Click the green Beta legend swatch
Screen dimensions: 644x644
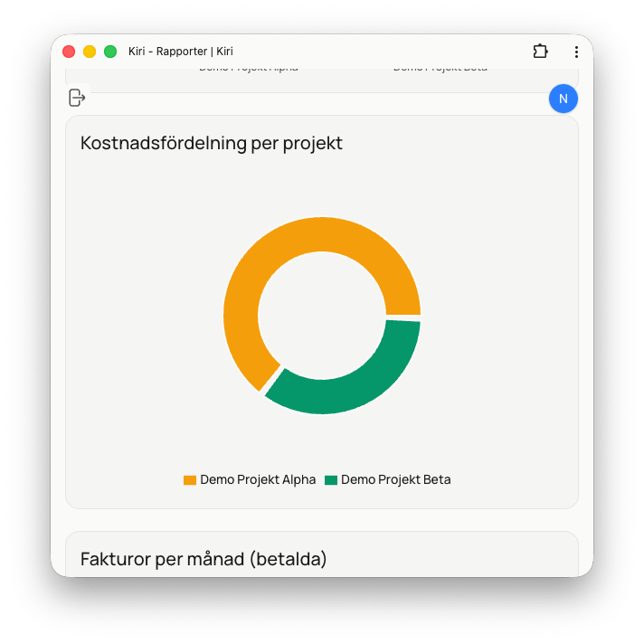[x=331, y=480]
